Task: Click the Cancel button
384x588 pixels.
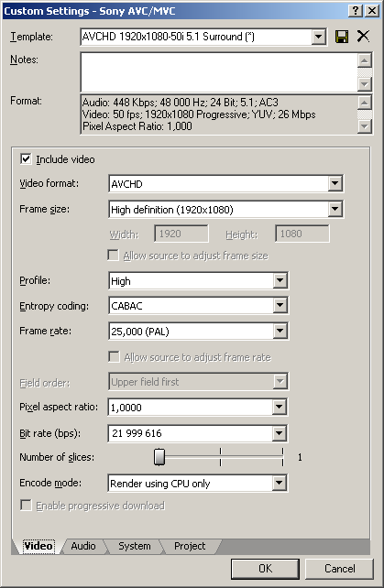Action: point(339,569)
